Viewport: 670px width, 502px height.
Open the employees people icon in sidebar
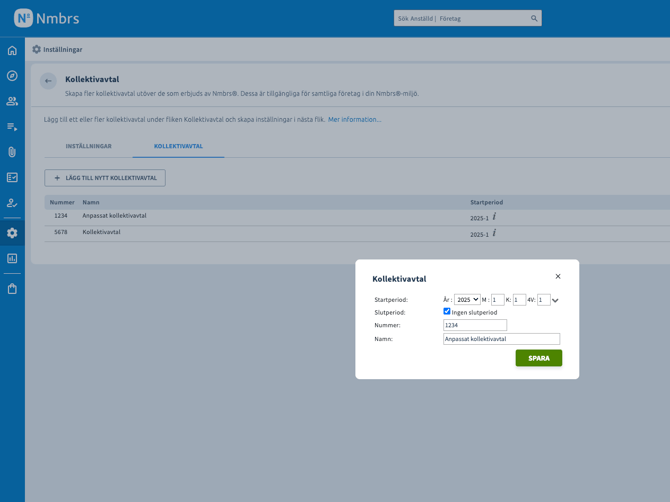pyautogui.click(x=12, y=101)
